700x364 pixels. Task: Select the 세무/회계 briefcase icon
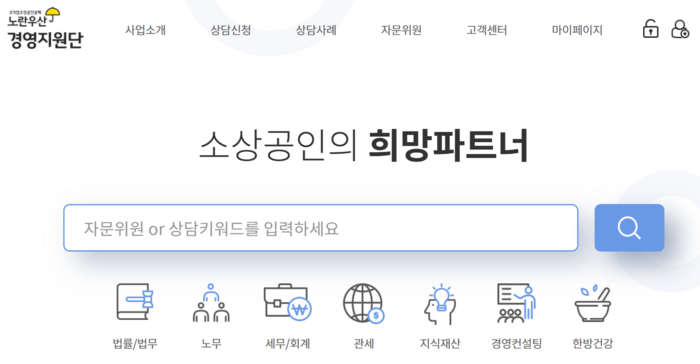pos(288,302)
